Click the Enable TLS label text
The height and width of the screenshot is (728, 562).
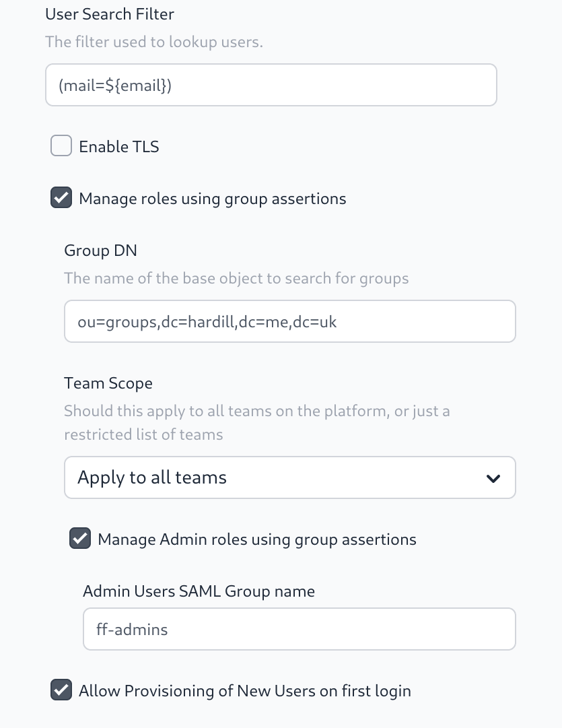click(119, 146)
